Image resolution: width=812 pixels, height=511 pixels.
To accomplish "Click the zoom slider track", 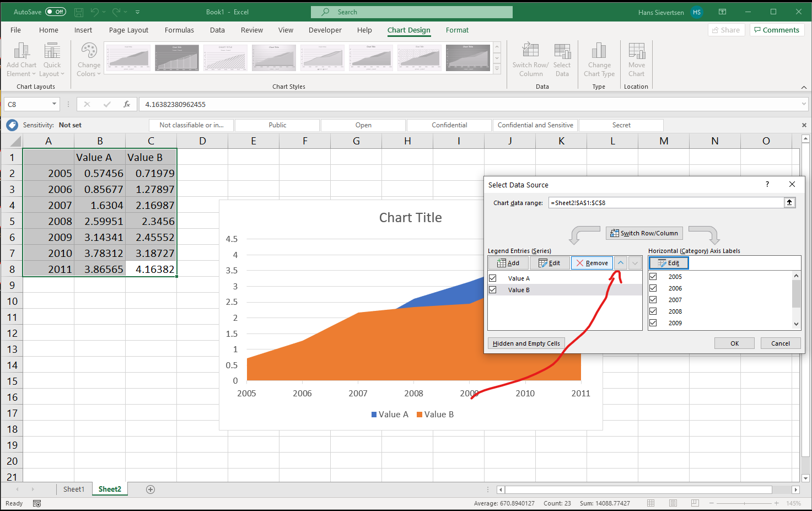I will click(744, 503).
